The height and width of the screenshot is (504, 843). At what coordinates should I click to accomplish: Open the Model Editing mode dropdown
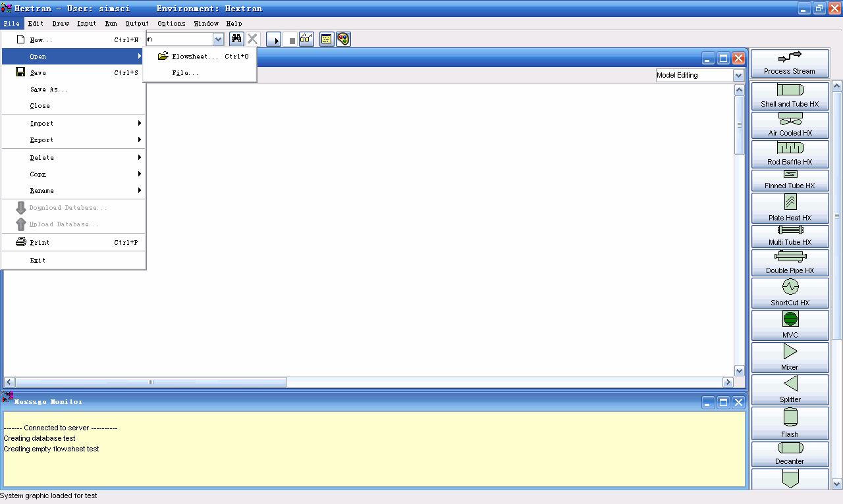click(738, 75)
